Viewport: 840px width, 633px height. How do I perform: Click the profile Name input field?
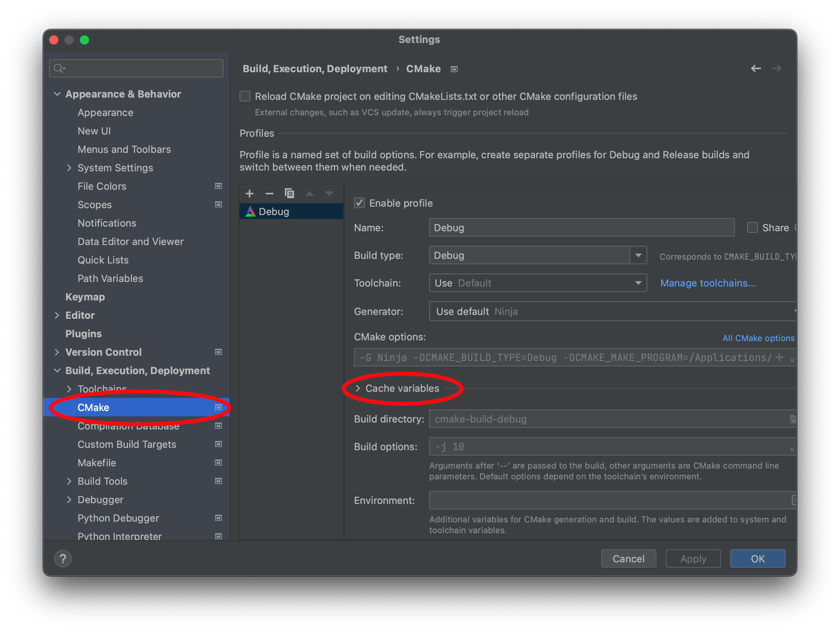(582, 227)
